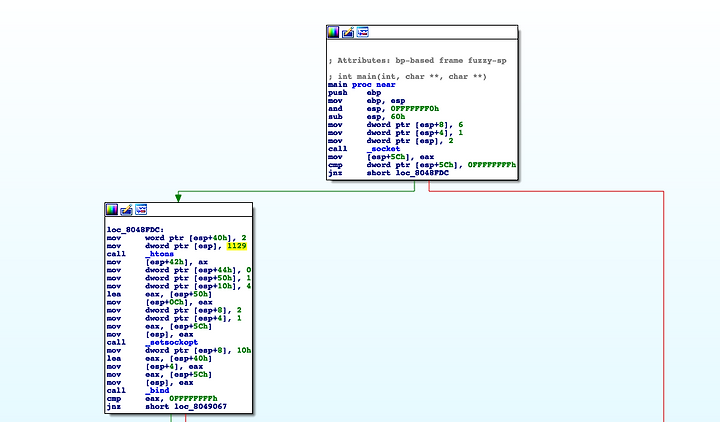Click the "sub esp, 60h" instruction
Viewport: 720px width, 422px height.
(366, 117)
